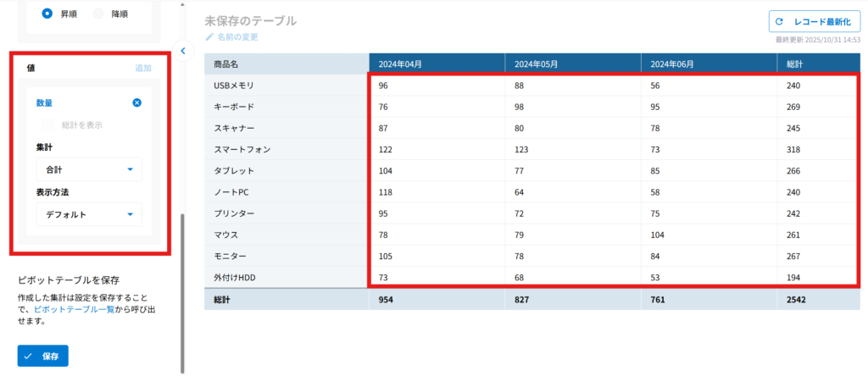Select the スマートフォン row label
Image resolution: width=868 pixels, height=376 pixels.
242,149
